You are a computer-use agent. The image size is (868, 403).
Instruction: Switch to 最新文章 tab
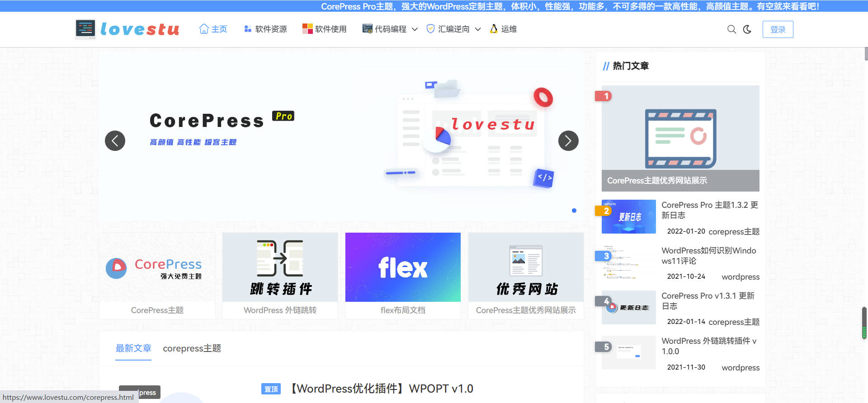(133, 348)
